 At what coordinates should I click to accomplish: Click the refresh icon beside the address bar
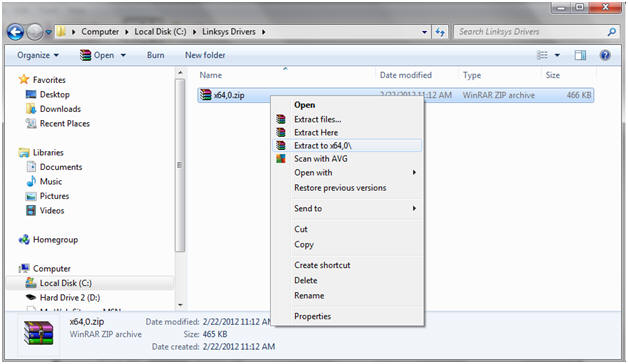tap(440, 32)
